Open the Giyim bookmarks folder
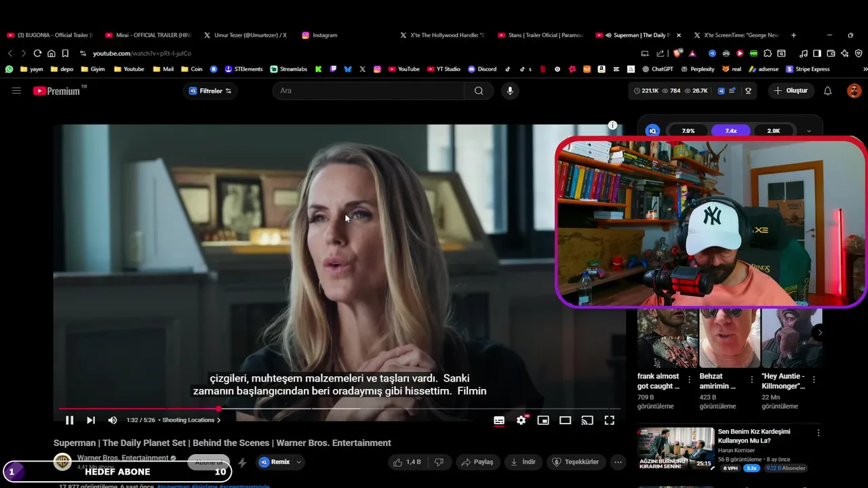Viewport: 868px width, 488px height. pyautogui.click(x=93, y=69)
